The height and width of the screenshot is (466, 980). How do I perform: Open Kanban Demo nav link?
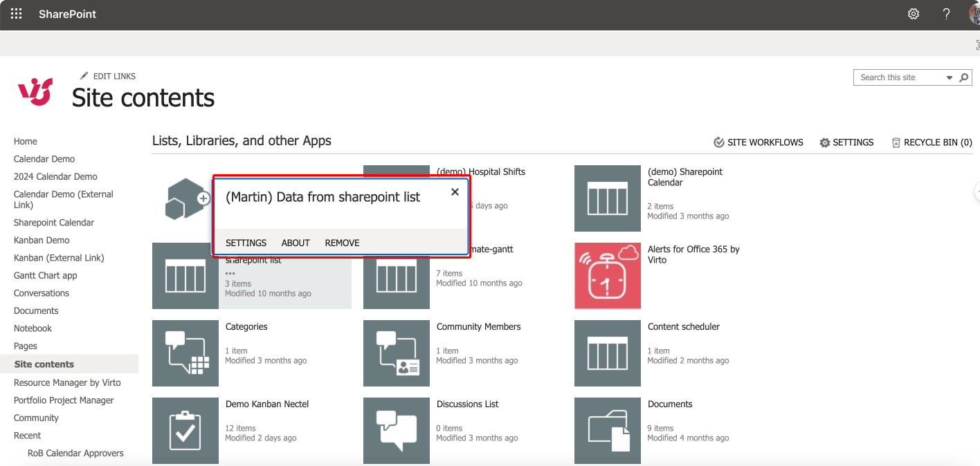42,240
